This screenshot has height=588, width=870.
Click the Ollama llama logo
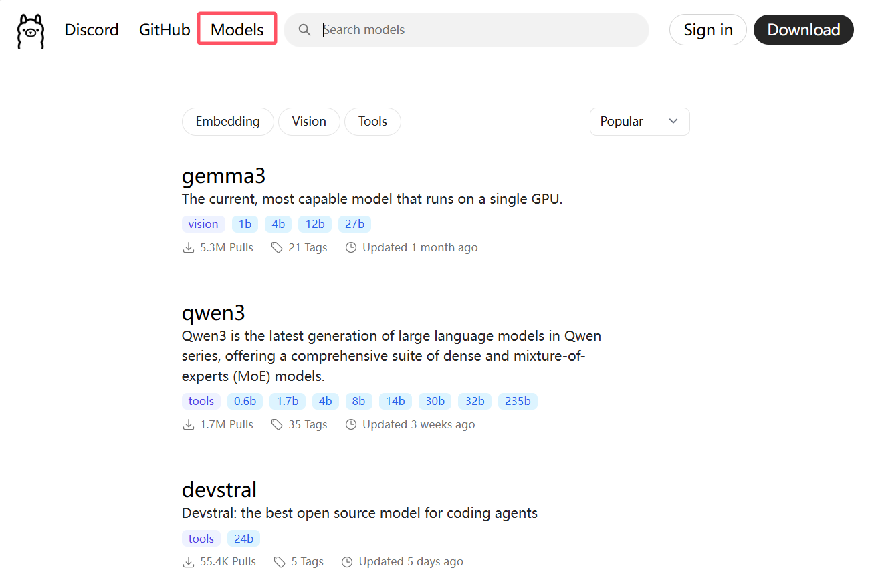tap(31, 31)
